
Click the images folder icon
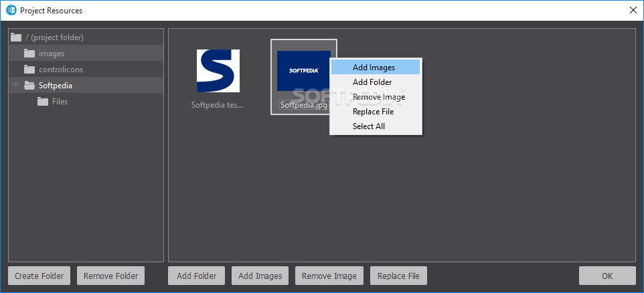click(29, 54)
